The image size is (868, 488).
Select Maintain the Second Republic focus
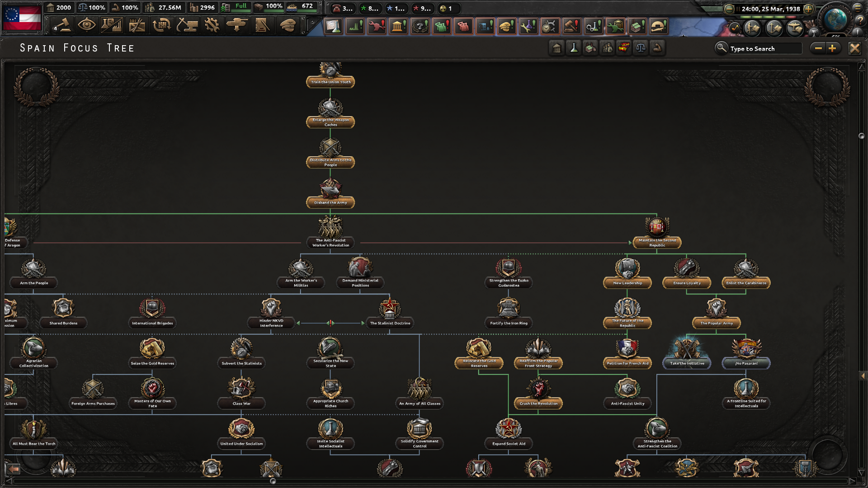(x=657, y=233)
